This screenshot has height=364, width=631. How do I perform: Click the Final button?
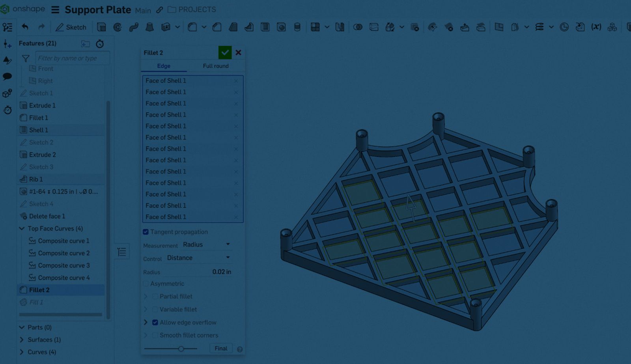tap(221, 348)
